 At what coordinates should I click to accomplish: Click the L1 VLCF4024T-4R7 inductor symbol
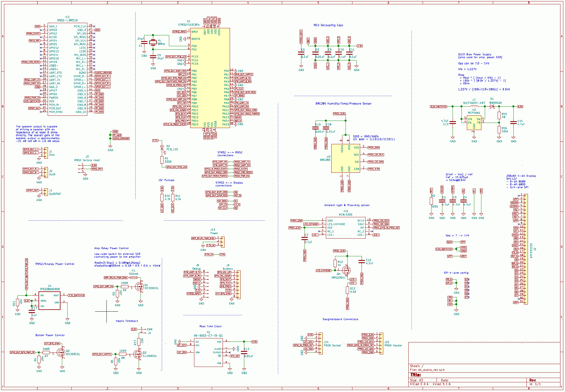pyautogui.click(x=474, y=106)
